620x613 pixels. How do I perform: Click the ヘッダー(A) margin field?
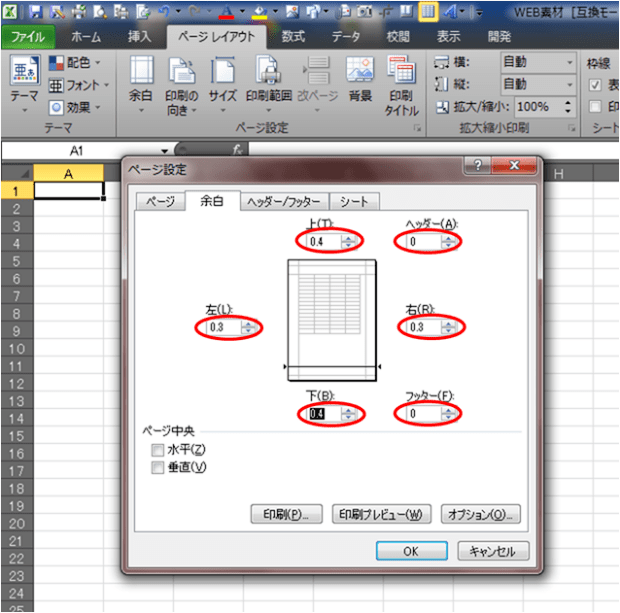(423, 241)
